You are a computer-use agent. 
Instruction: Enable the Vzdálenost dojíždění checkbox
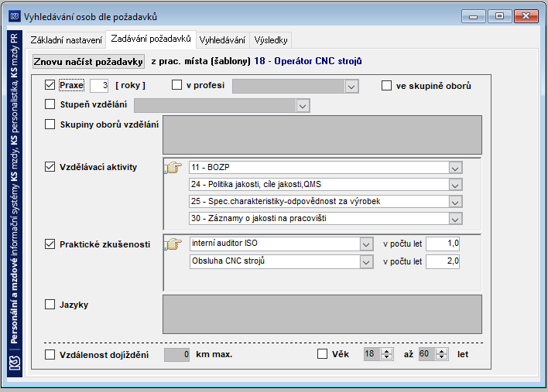(x=50, y=355)
